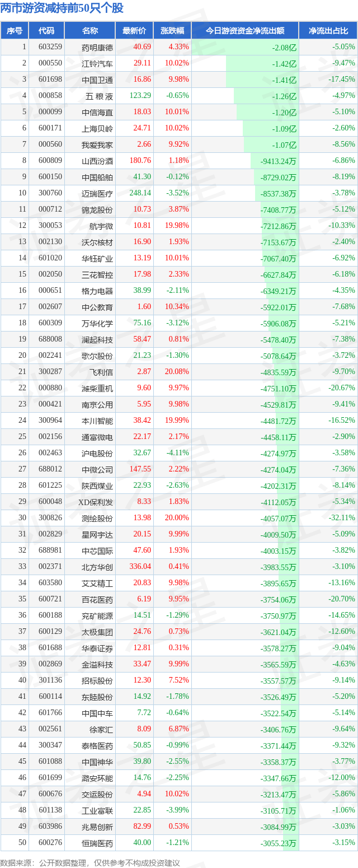Select stock name 艾艾精工
This screenshot has height=868, width=358.
pyautogui.click(x=97, y=583)
